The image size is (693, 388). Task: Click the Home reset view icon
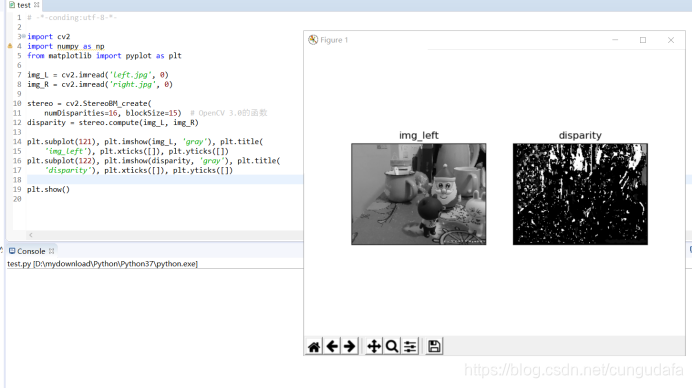314,346
